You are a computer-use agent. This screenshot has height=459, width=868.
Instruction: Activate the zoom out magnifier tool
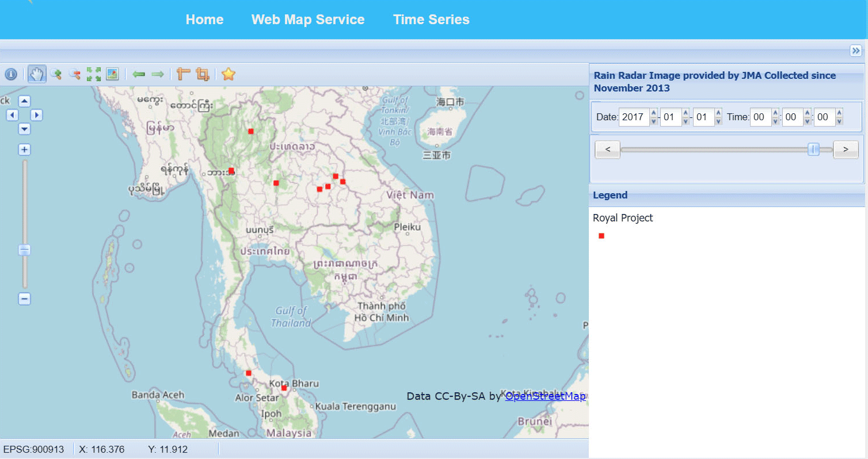pos(75,74)
